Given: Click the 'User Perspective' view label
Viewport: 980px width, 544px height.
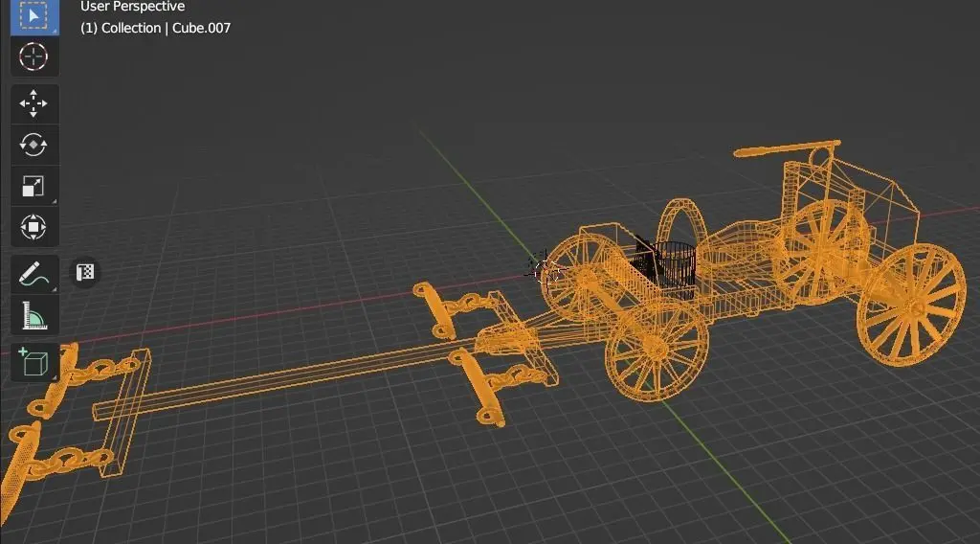Looking at the screenshot, I should pos(132,7).
